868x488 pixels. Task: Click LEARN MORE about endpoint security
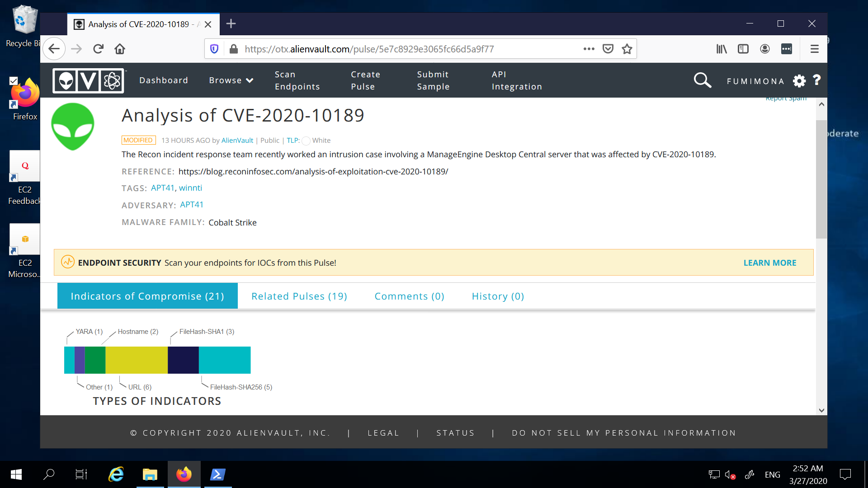pyautogui.click(x=770, y=263)
